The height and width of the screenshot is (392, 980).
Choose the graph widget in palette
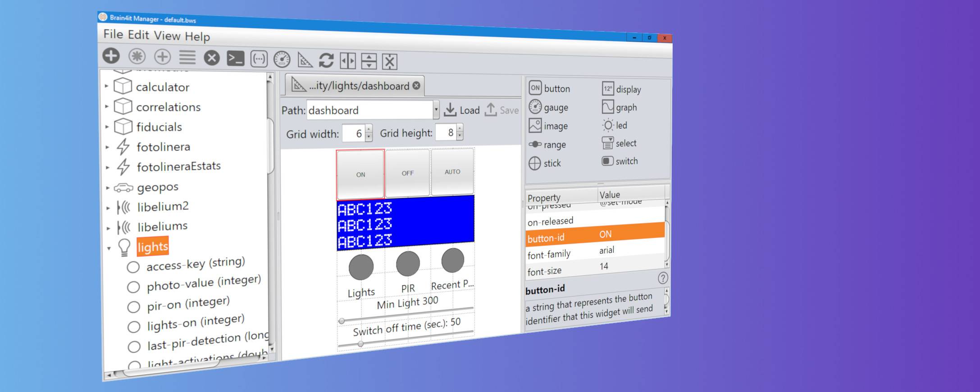tap(620, 107)
